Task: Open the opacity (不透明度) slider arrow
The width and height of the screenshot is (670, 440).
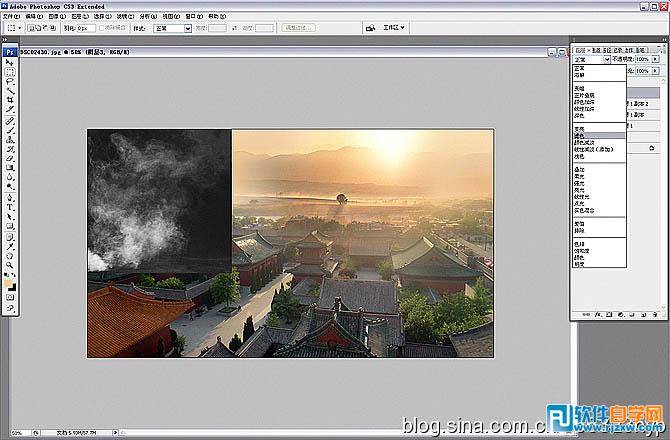Action: (x=655, y=59)
